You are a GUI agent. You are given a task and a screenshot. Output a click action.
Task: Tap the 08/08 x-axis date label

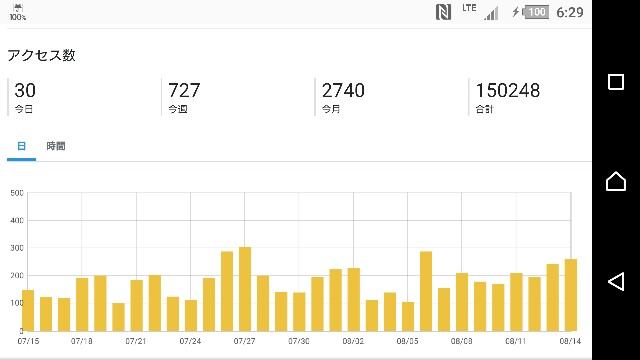tap(462, 341)
